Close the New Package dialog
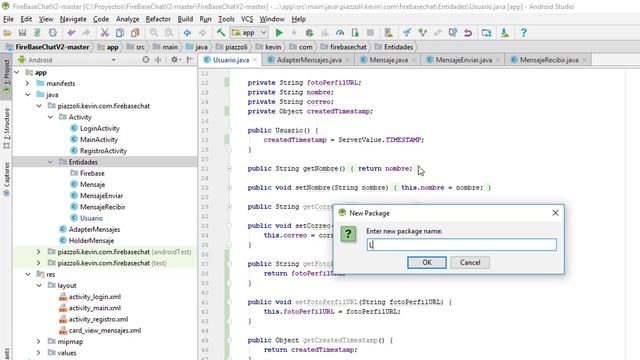 [555, 213]
